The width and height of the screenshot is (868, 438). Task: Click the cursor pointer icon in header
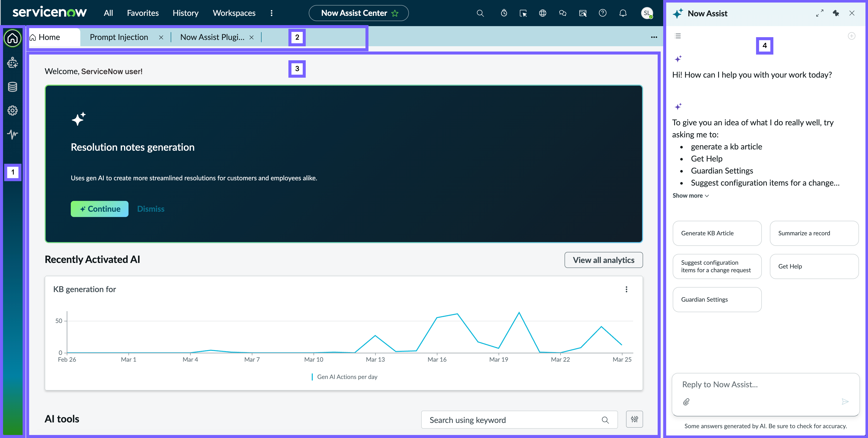[523, 13]
